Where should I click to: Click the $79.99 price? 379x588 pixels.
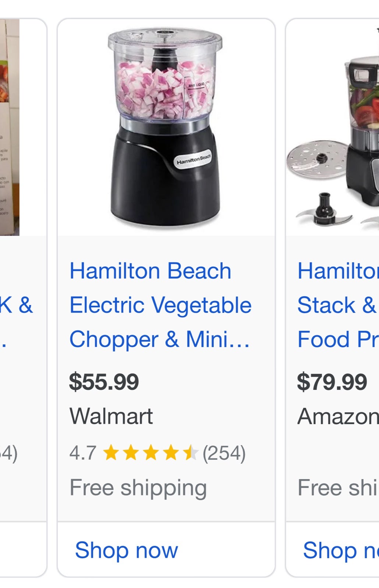coord(332,381)
